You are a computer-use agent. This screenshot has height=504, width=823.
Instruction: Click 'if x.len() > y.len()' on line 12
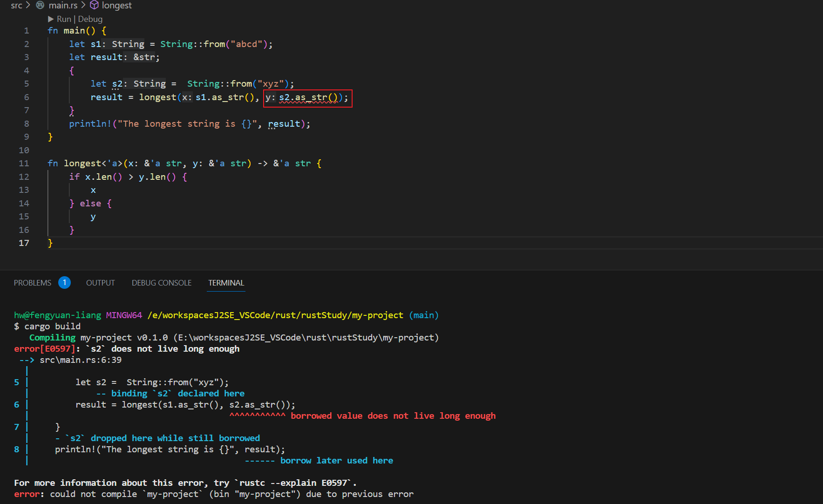(122, 177)
